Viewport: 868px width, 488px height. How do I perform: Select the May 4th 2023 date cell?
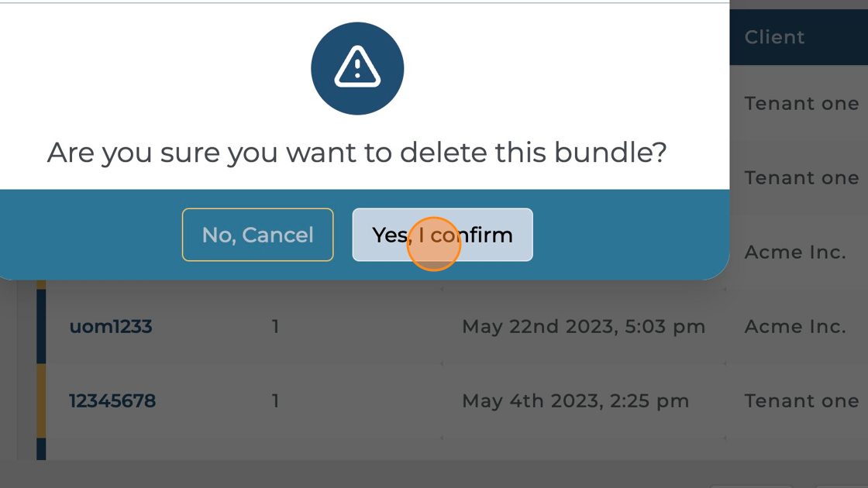coord(575,401)
